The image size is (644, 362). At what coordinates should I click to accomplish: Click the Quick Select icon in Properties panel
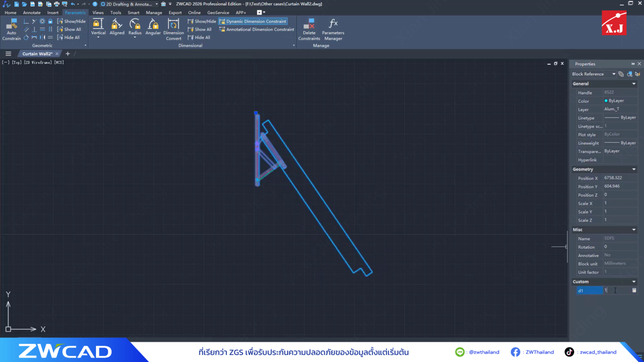(x=637, y=74)
